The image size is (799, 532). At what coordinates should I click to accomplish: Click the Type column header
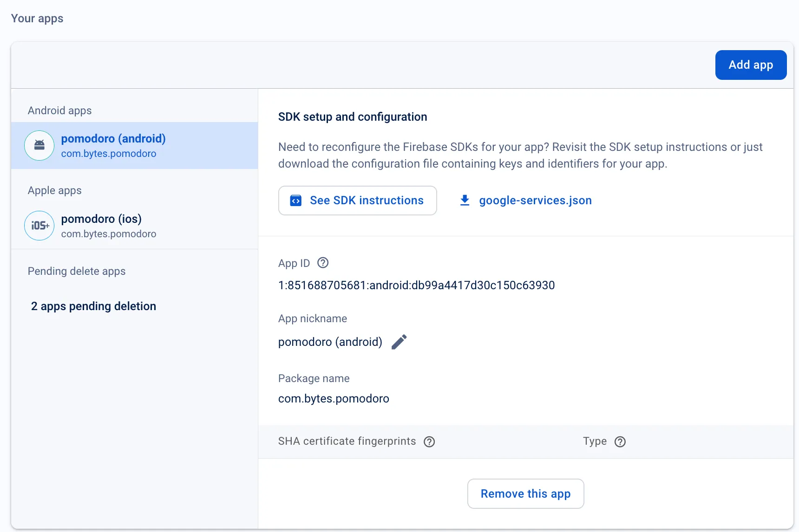(x=595, y=441)
